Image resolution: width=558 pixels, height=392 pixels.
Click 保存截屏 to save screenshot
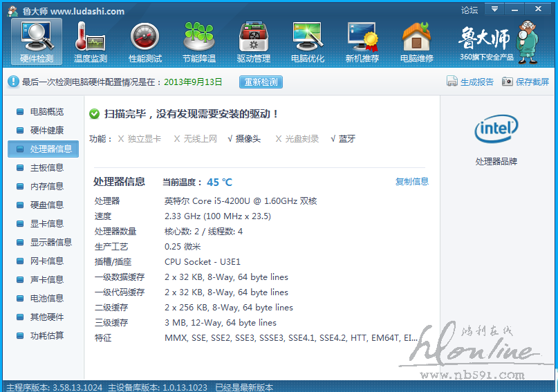pos(526,82)
